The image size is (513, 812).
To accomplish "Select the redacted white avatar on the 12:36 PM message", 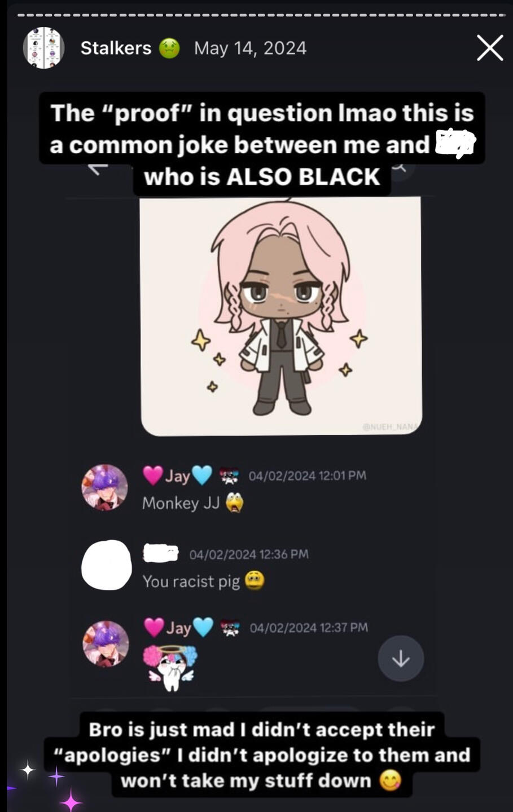I will tap(107, 565).
